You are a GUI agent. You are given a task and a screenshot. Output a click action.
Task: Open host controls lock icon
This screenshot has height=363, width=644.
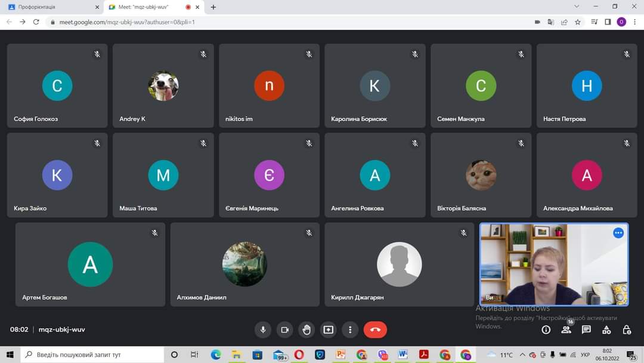tap(627, 330)
